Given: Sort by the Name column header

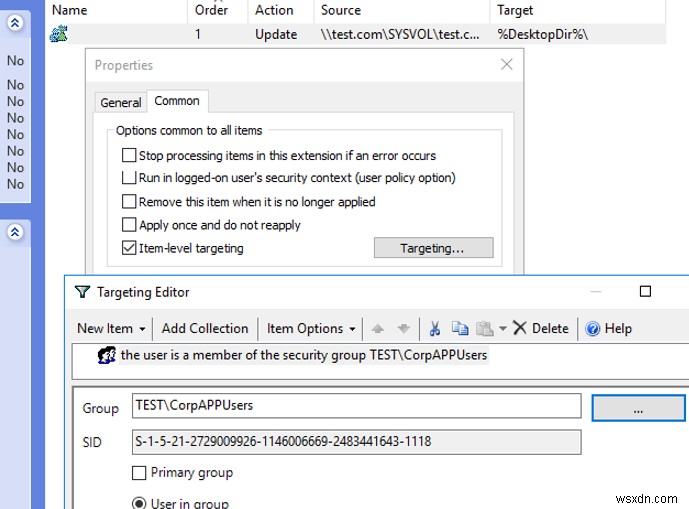Looking at the screenshot, I should (69, 10).
